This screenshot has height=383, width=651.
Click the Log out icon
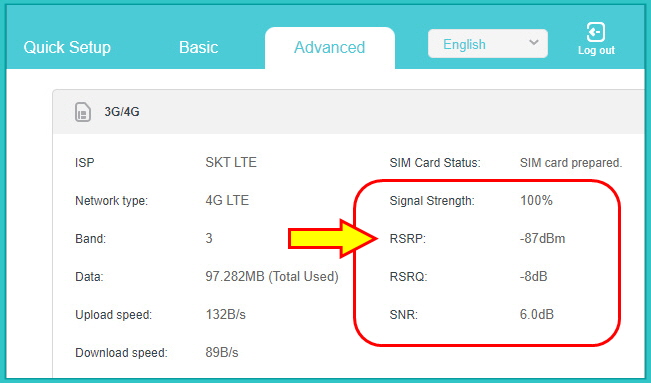click(596, 32)
